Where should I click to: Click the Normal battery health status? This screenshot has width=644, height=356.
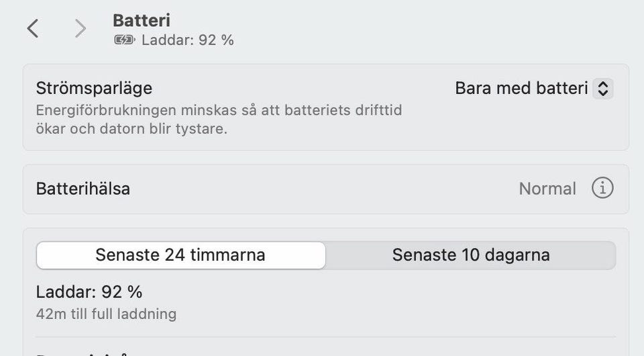547,189
